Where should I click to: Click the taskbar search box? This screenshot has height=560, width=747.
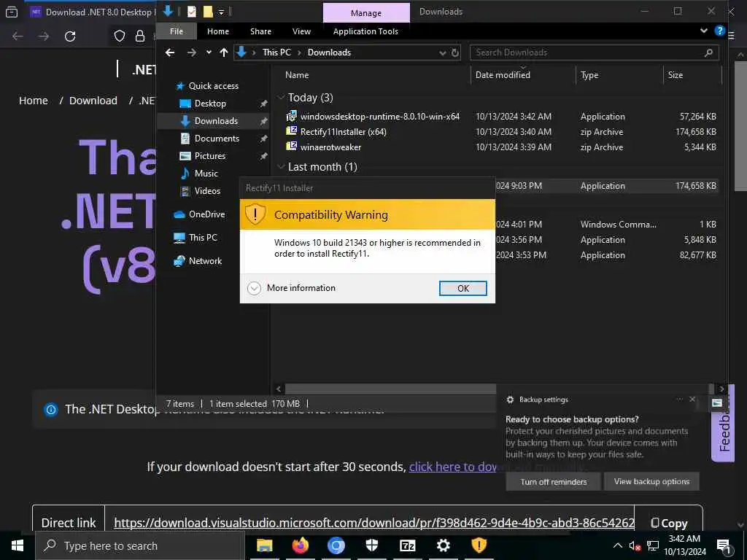140,545
